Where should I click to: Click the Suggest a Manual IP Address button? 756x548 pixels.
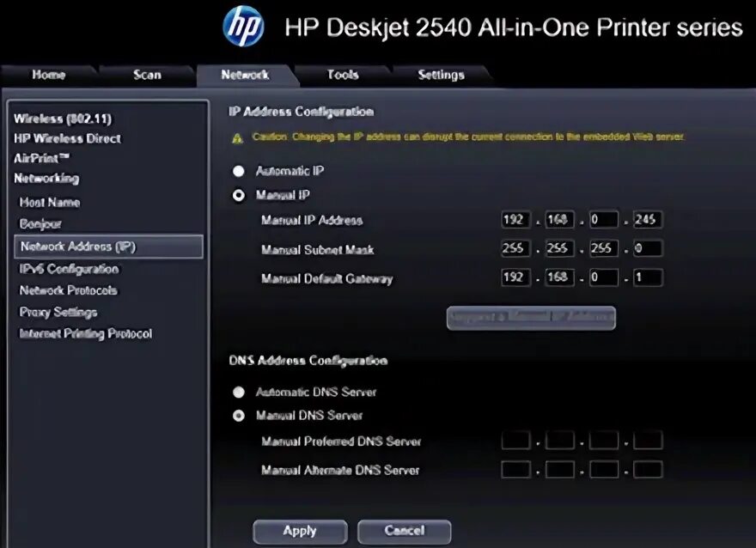tap(531, 318)
